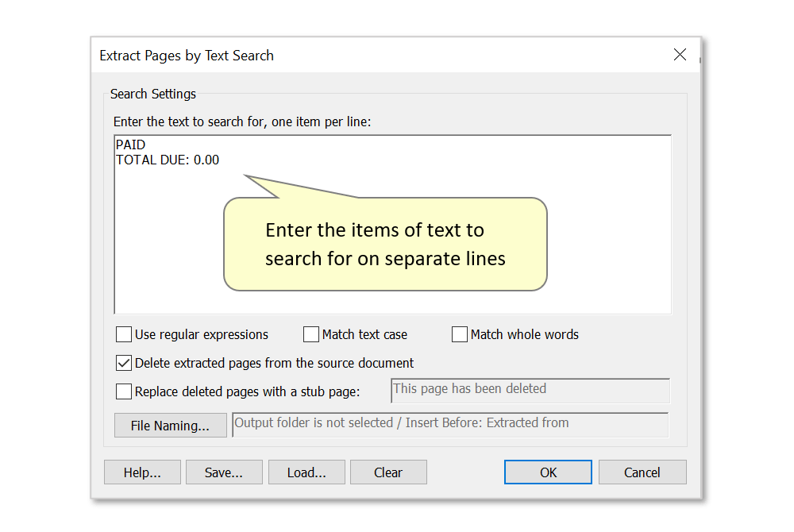Select the PAID search term line
Screen dimensions: 794x532
(x=130, y=145)
